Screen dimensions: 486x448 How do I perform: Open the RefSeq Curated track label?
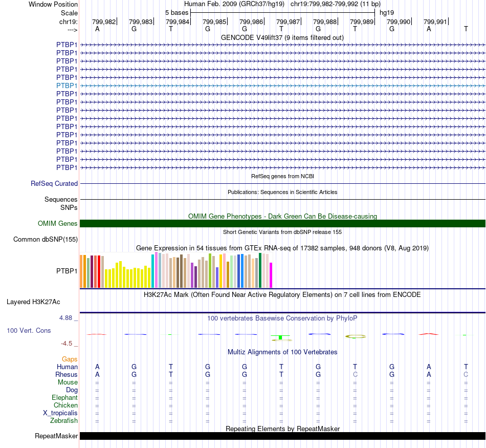pyautogui.click(x=54, y=184)
